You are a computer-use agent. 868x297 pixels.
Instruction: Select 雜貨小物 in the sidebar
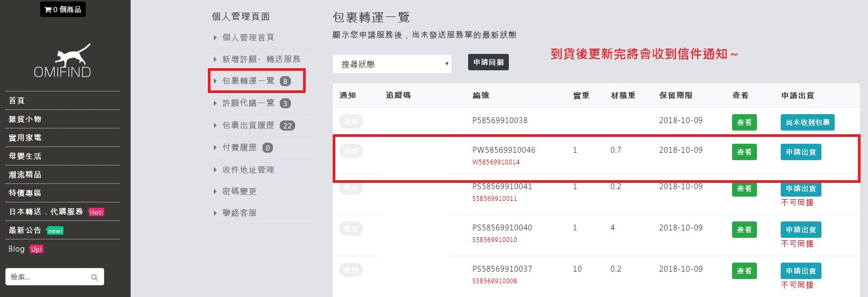click(25, 119)
